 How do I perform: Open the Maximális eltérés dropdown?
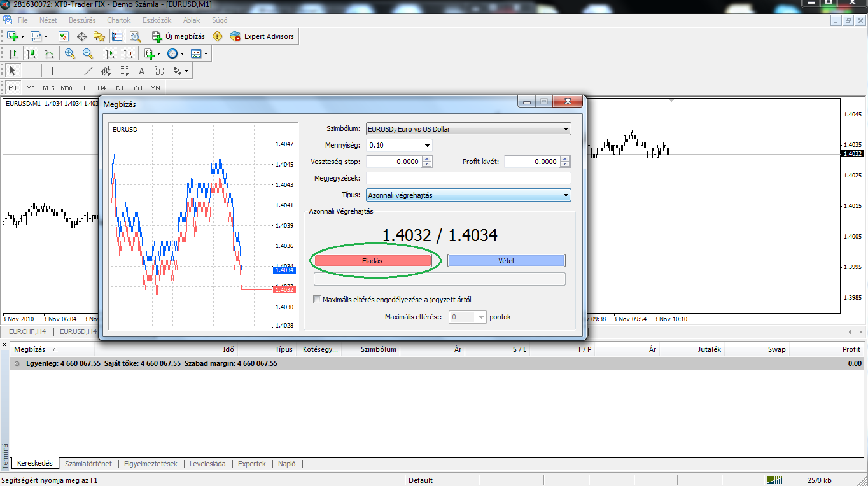click(x=481, y=317)
